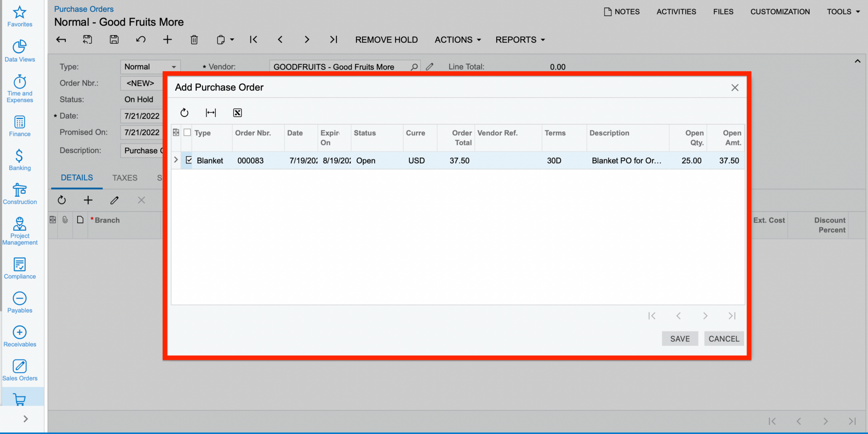Undo changes with the undo arrow icon

pyautogui.click(x=141, y=39)
